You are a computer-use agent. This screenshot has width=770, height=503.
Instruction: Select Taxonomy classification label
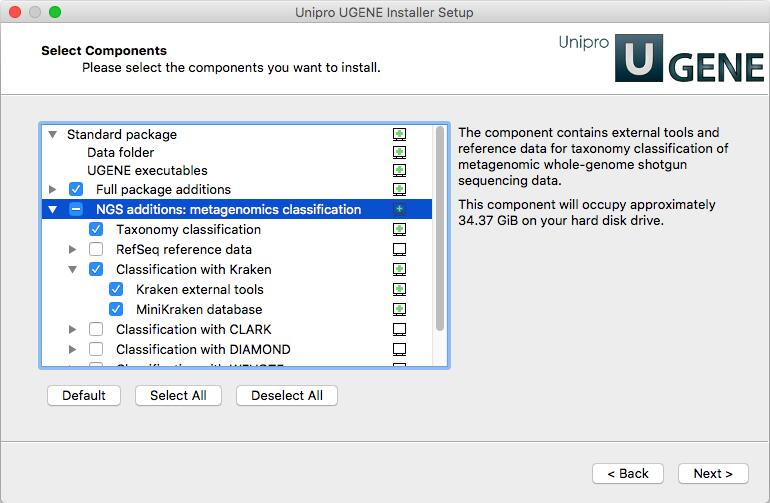coord(189,229)
